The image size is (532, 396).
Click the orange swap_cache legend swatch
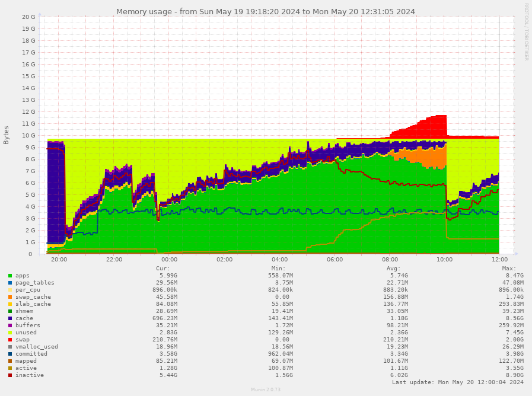click(10, 297)
